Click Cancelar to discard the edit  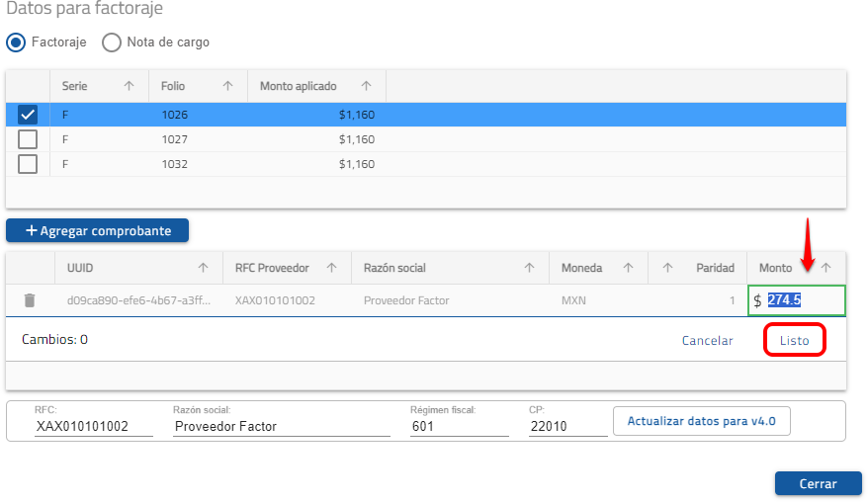[707, 341]
